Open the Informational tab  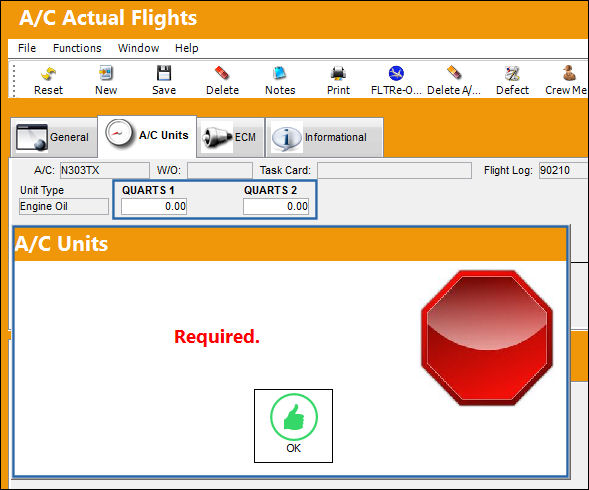coord(325,137)
